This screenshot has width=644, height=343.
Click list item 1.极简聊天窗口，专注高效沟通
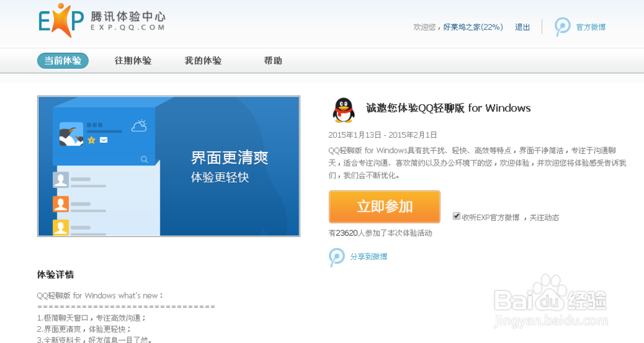pyautogui.click(x=91, y=318)
